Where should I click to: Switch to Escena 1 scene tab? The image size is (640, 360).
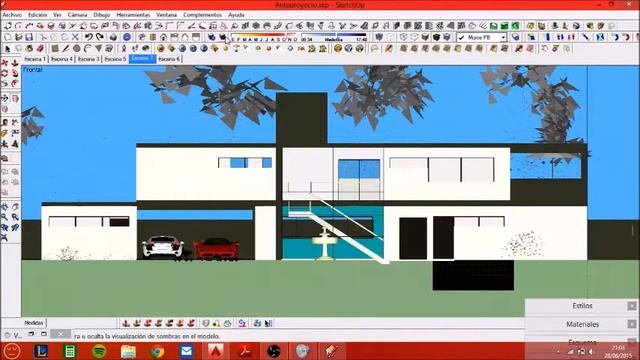[35, 59]
